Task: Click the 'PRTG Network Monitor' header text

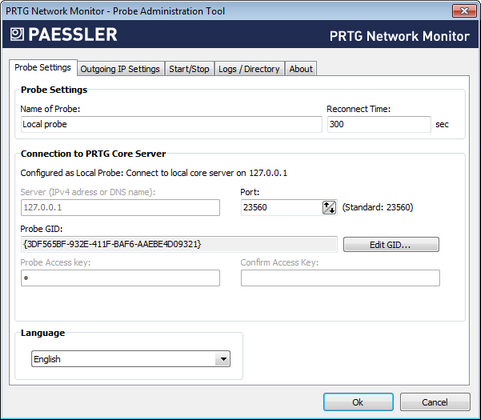Action: pyautogui.click(x=399, y=36)
